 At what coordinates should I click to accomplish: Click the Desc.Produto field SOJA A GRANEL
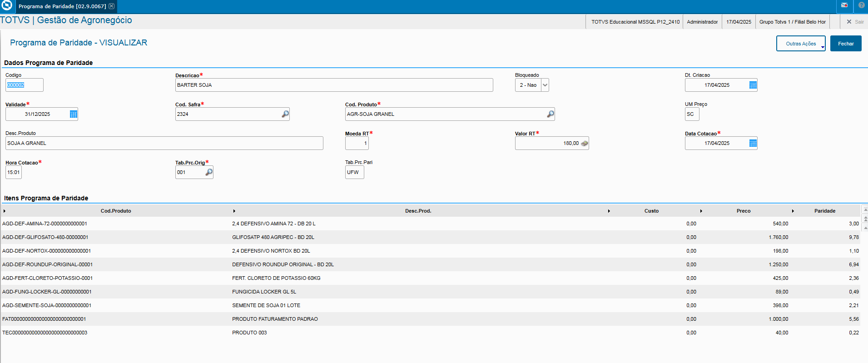coord(164,143)
